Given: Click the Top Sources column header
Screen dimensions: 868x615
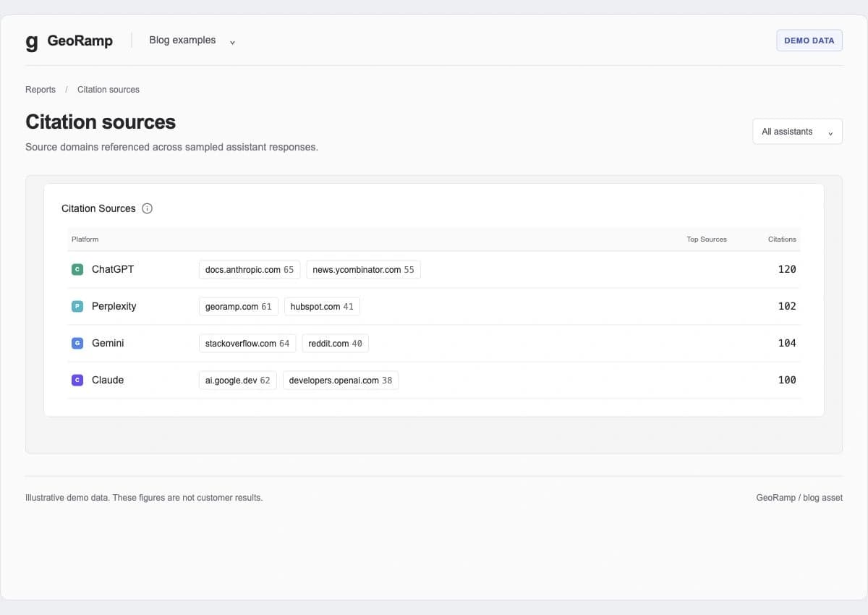Looking at the screenshot, I should pyautogui.click(x=707, y=239).
